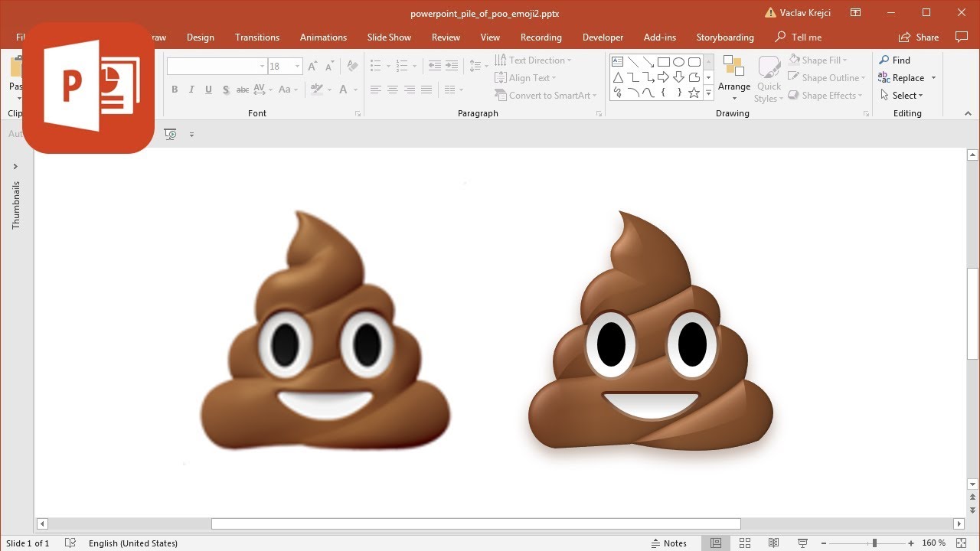Select the Star shape in the gallery
Screen dimensions: 980x551
click(693, 93)
